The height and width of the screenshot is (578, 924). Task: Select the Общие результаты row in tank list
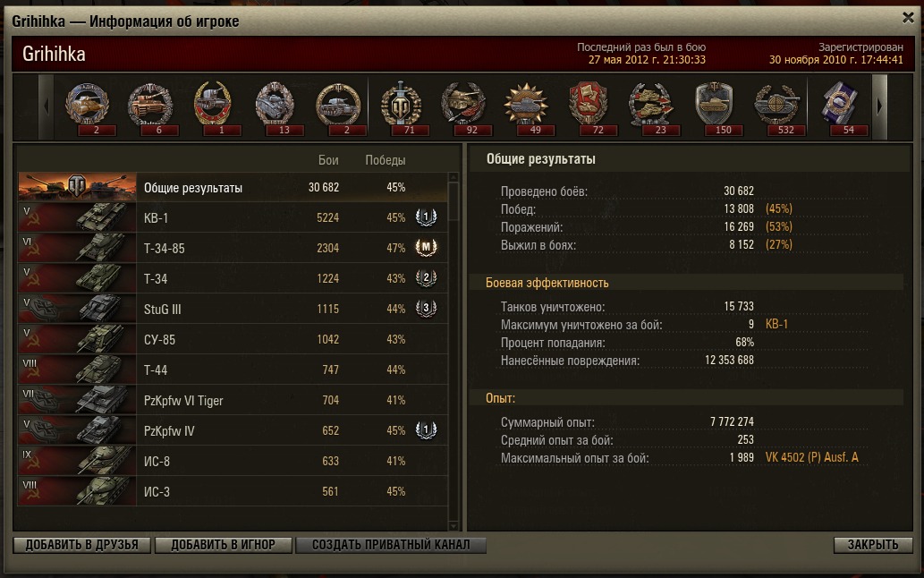pos(233,187)
